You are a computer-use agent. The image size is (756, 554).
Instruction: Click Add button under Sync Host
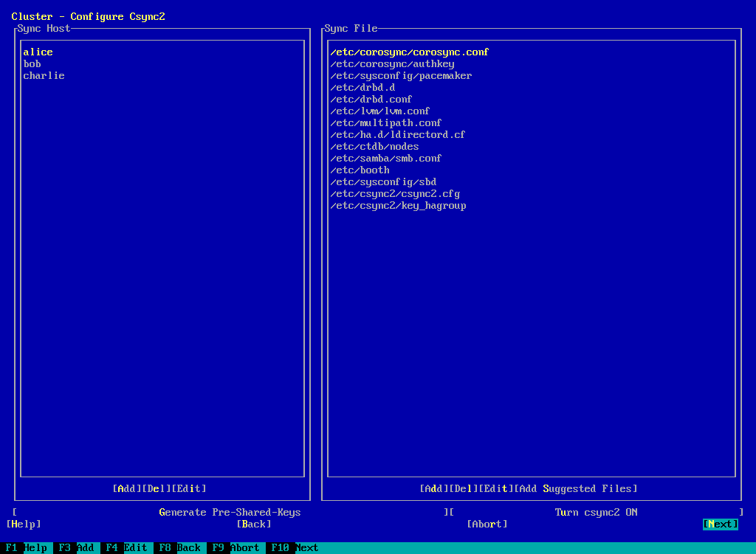[x=127, y=488]
